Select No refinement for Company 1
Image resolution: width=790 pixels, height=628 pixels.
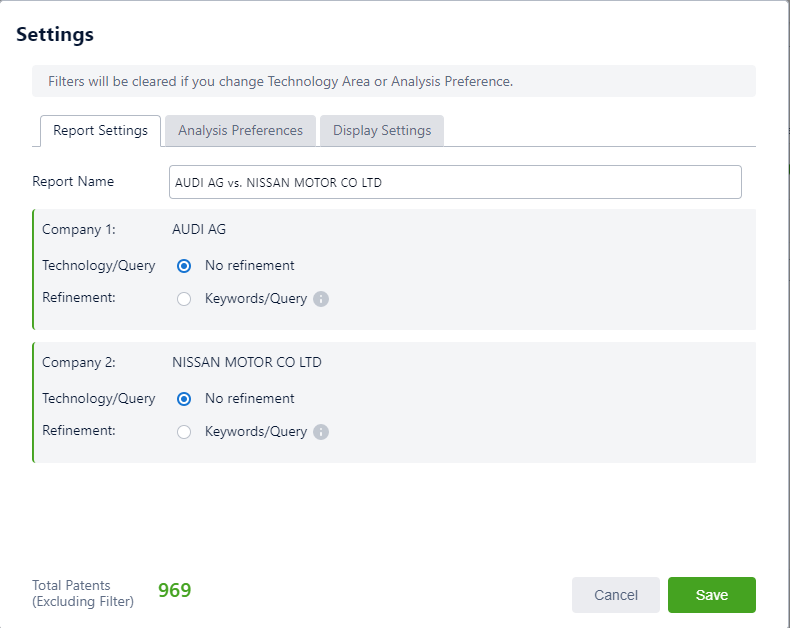[x=184, y=266]
